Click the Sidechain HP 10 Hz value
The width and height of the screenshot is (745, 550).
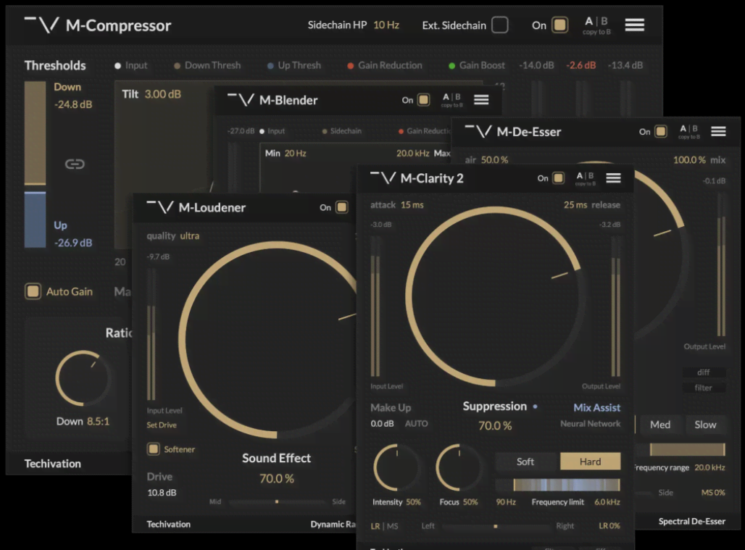pyautogui.click(x=386, y=25)
